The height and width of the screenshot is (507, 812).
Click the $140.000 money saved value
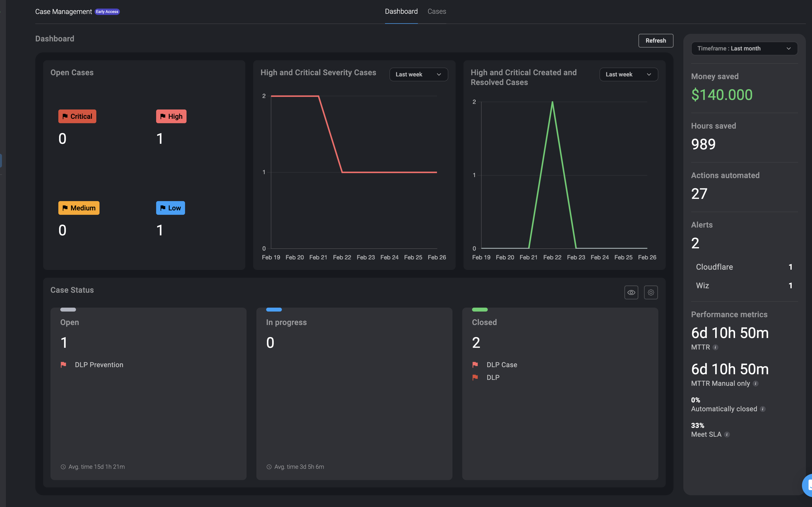(x=722, y=95)
